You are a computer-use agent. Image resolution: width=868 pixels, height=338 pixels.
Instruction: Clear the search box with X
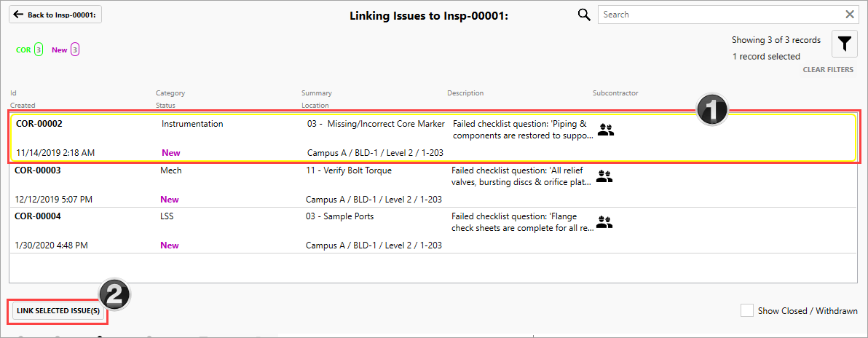850,15
